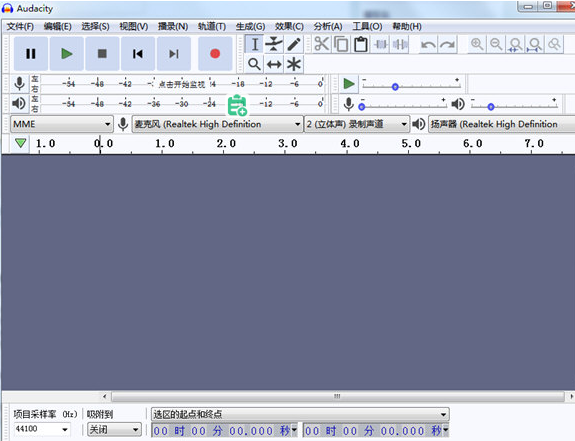Open the 选择(S) menu
Screen dimensions: 575x441
(95, 26)
